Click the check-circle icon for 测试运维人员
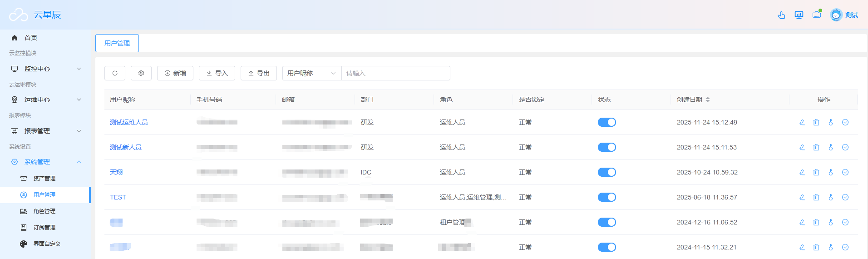Viewport: 868px width, 259px height. (845, 122)
